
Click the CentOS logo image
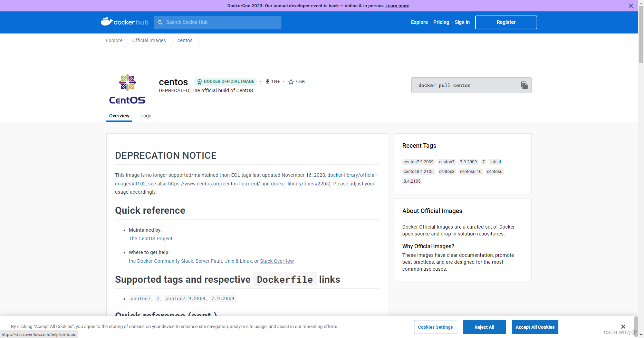pyautogui.click(x=127, y=89)
